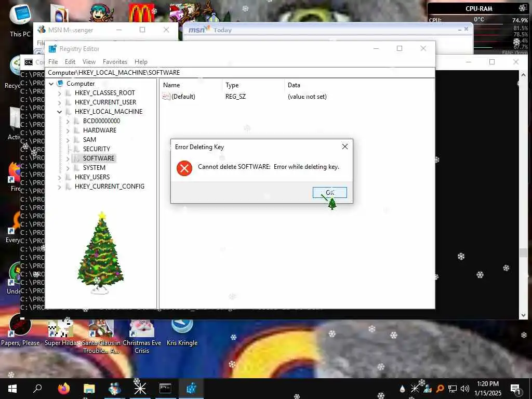Screen dimensions: 532x399
Task: Expand HKEY_CLASSES_ROOT key
Action: 60,93
